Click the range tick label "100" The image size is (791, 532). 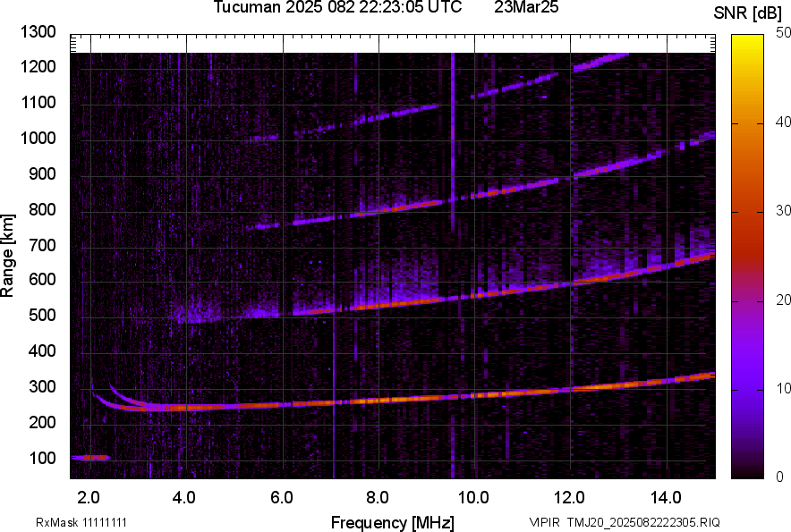pos(42,458)
